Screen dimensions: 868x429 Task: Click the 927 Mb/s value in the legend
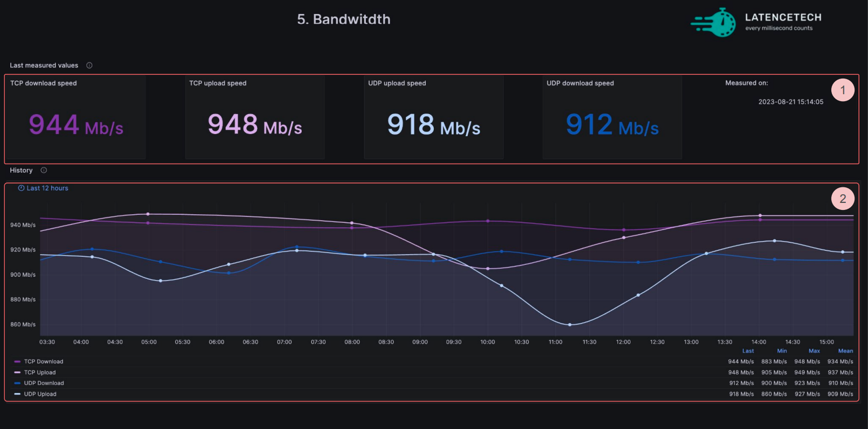click(x=807, y=394)
